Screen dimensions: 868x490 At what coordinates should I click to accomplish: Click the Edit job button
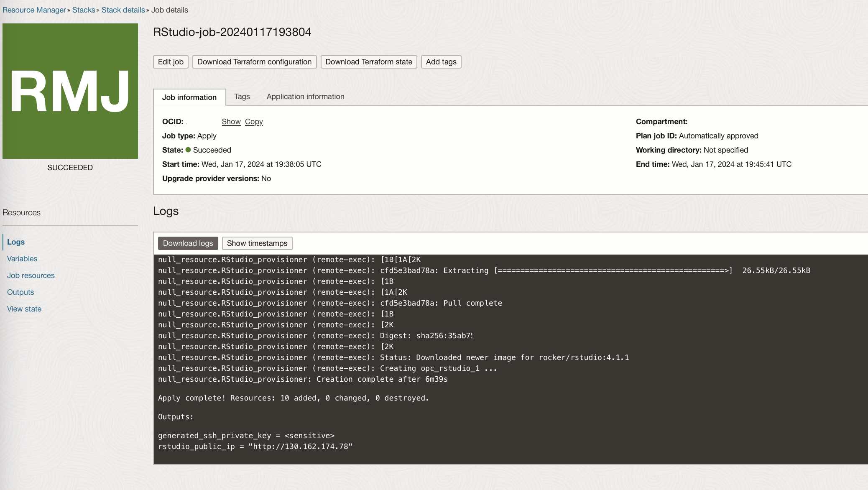(171, 62)
